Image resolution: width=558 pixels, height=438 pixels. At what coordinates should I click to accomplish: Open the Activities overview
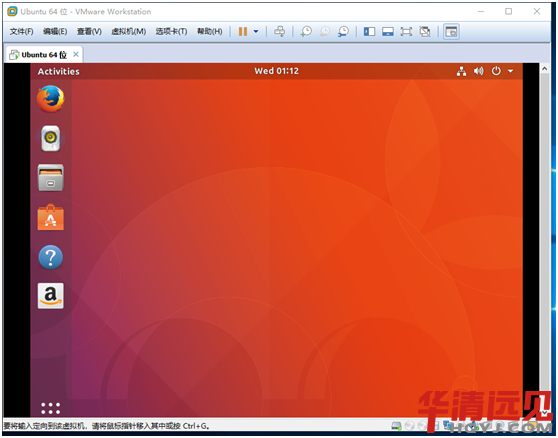59,72
